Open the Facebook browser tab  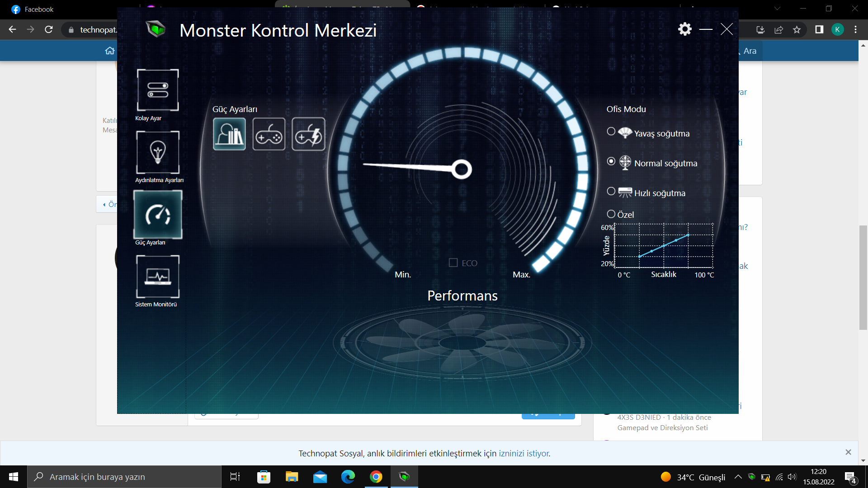click(38, 9)
